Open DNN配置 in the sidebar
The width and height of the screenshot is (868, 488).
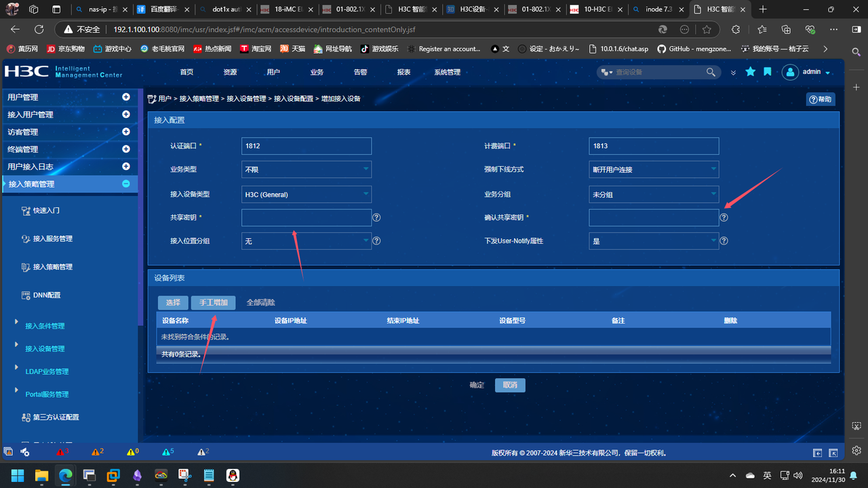click(x=46, y=295)
